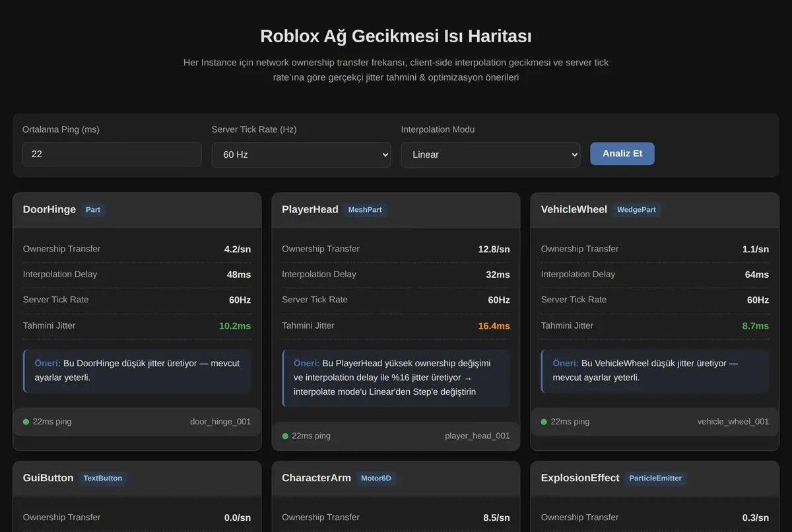This screenshot has height=532, width=792.
Task: Click the DoorHinge card title
Action: [x=49, y=209]
